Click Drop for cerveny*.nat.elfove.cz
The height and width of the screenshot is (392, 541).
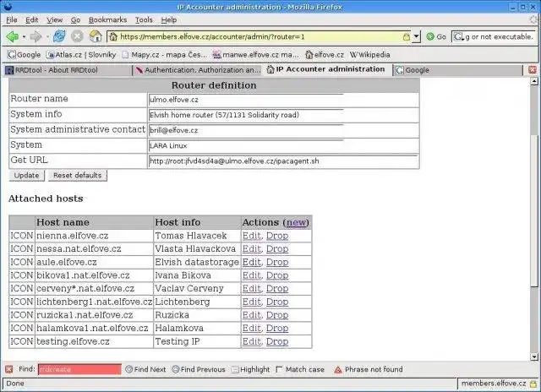(x=277, y=289)
